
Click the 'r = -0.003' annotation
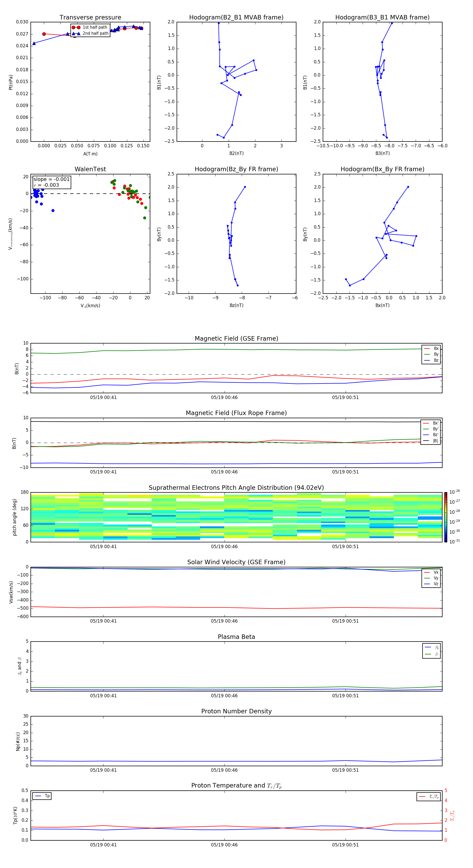coord(47,185)
